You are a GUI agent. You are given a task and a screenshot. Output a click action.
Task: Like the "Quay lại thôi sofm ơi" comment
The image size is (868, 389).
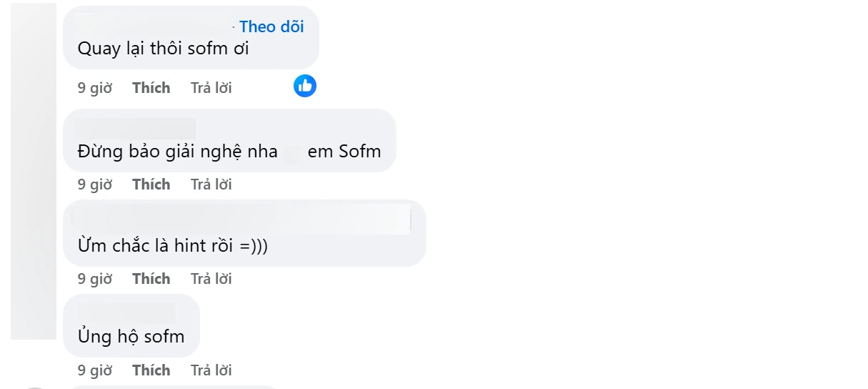151,88
